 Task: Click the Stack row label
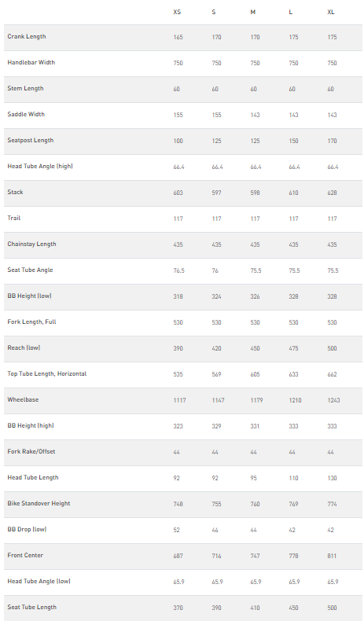tap(15, 192)
